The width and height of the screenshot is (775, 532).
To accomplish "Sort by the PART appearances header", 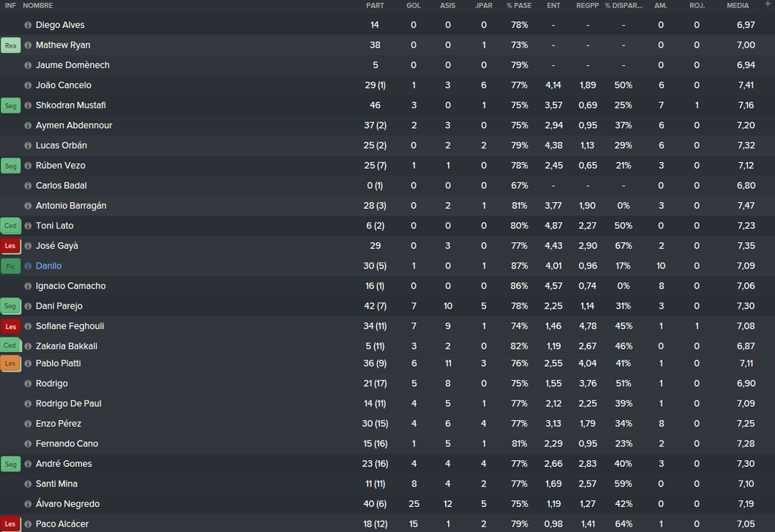I will tap(375, 5).
